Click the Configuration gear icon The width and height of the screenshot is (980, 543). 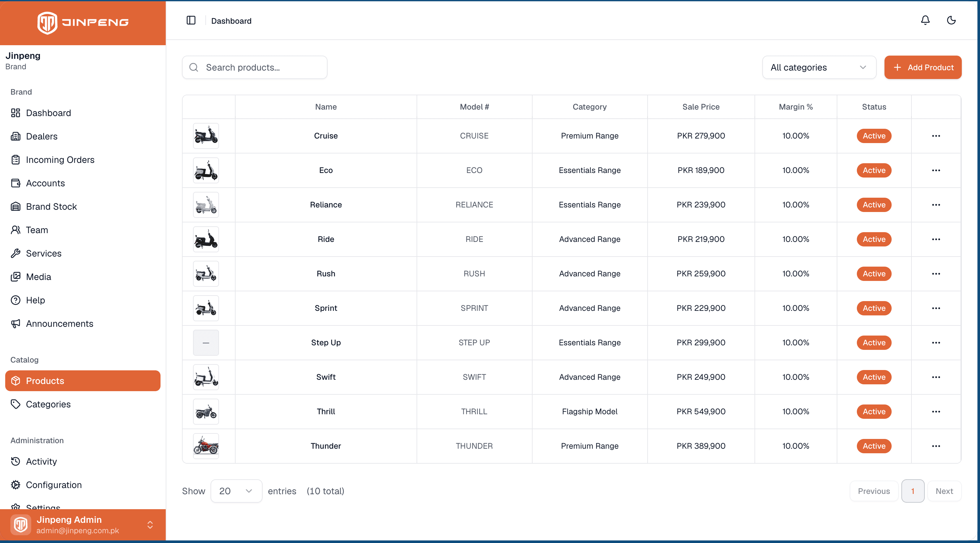point(16,485)
